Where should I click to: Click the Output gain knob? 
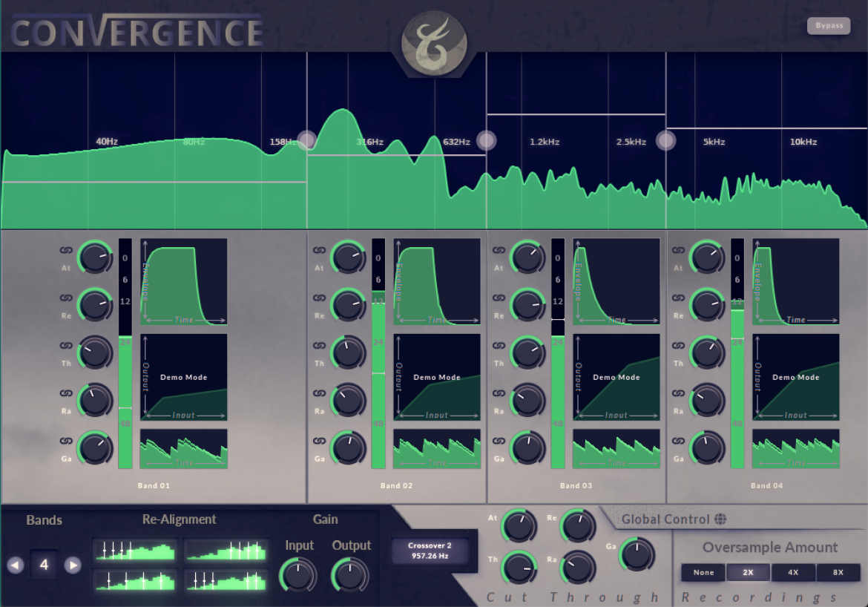350,575
